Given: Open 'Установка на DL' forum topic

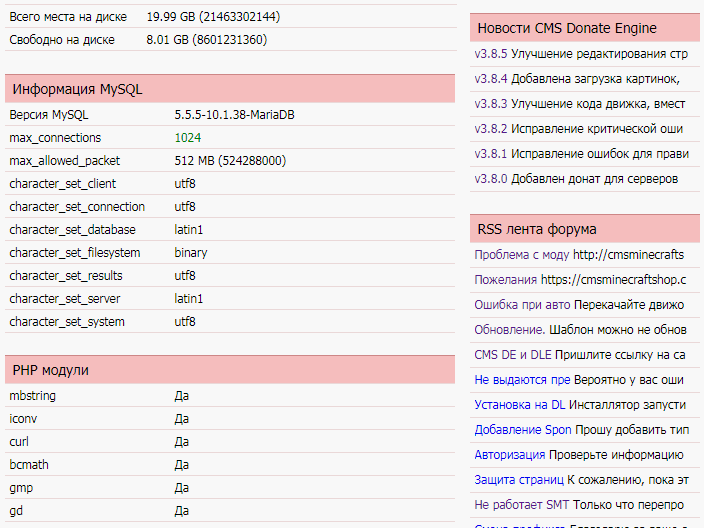Looking at the screenshot, I should 520,405.
